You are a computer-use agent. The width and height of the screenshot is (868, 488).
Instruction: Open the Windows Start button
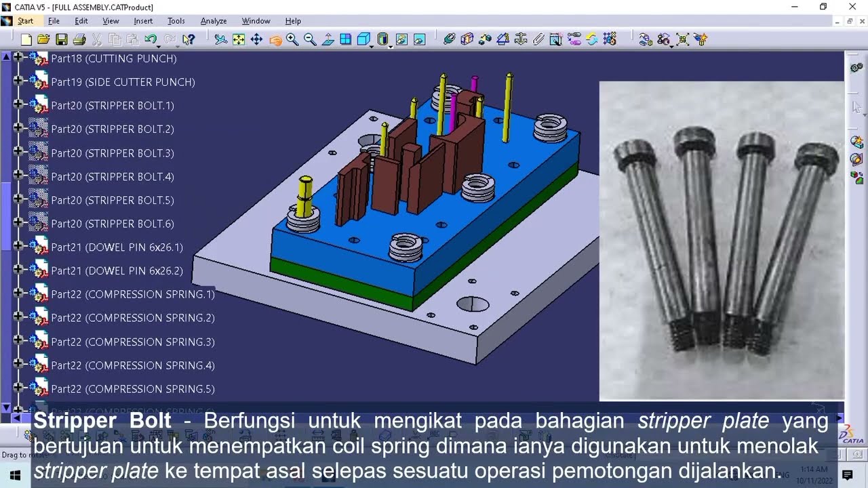15,475
